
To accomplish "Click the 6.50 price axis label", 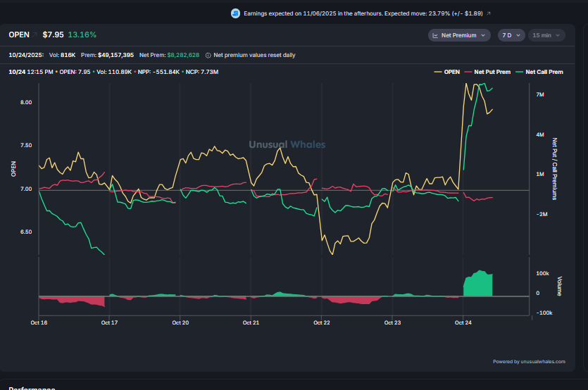I will tap(26, 232).
